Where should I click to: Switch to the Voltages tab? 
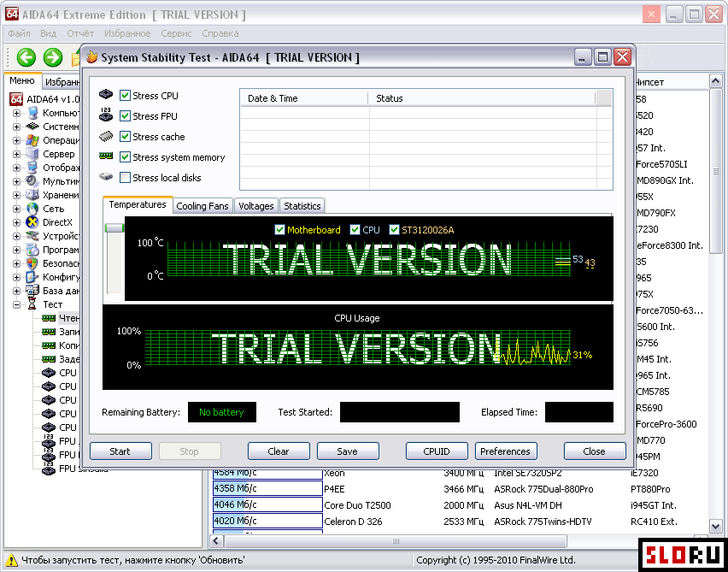[255, 206]
